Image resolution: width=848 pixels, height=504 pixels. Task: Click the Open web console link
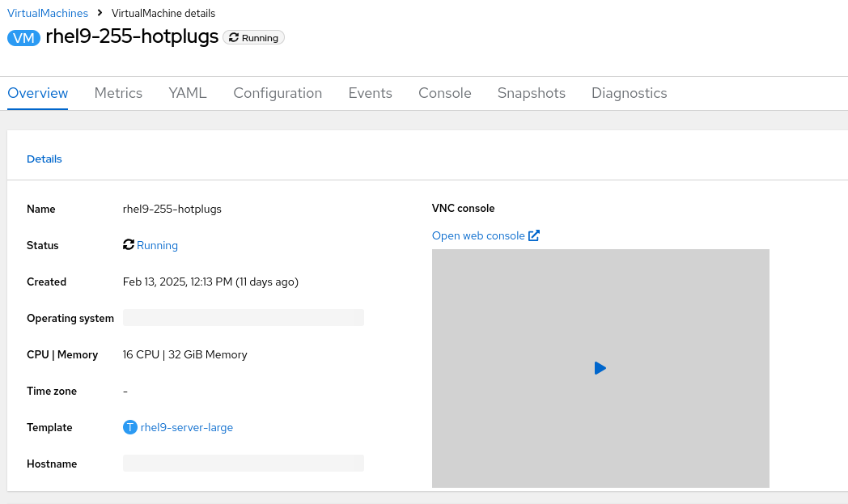pyautogui.click(x=478, y=235)
